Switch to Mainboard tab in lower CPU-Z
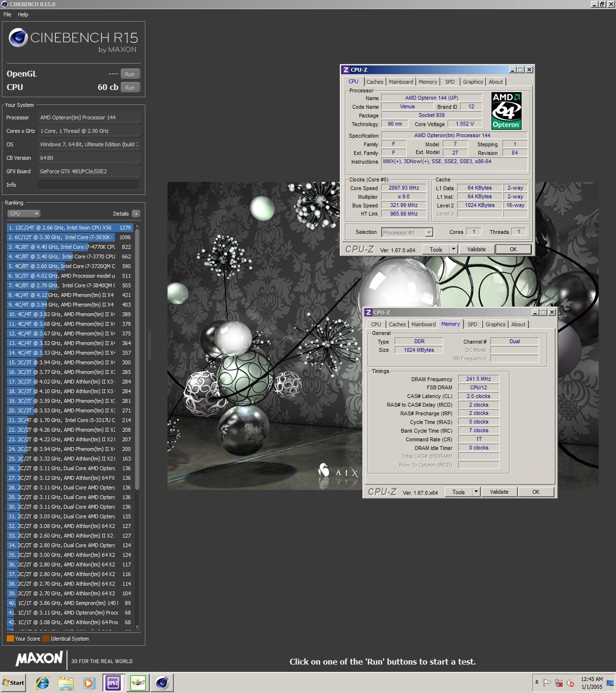 click(423, 324)
